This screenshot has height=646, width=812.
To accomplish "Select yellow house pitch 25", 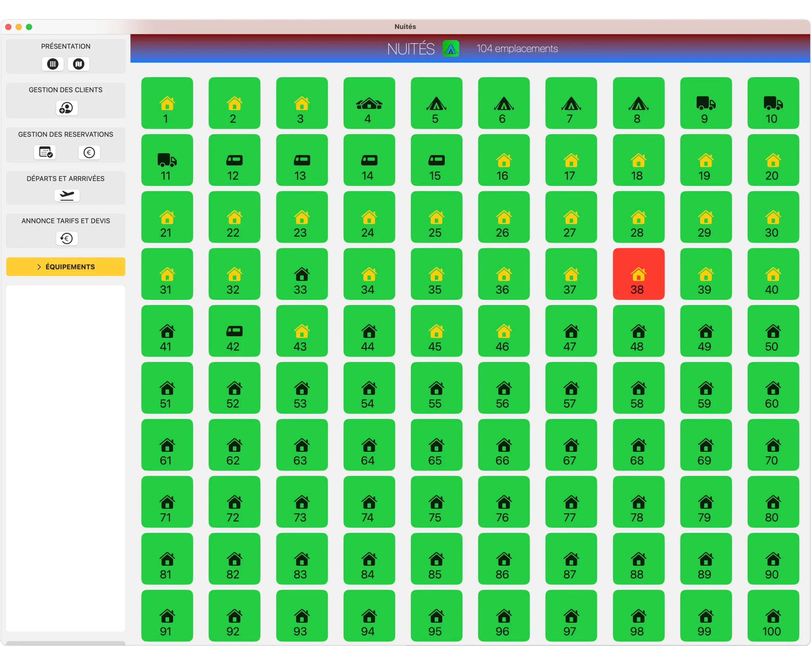I will point(436,217).
